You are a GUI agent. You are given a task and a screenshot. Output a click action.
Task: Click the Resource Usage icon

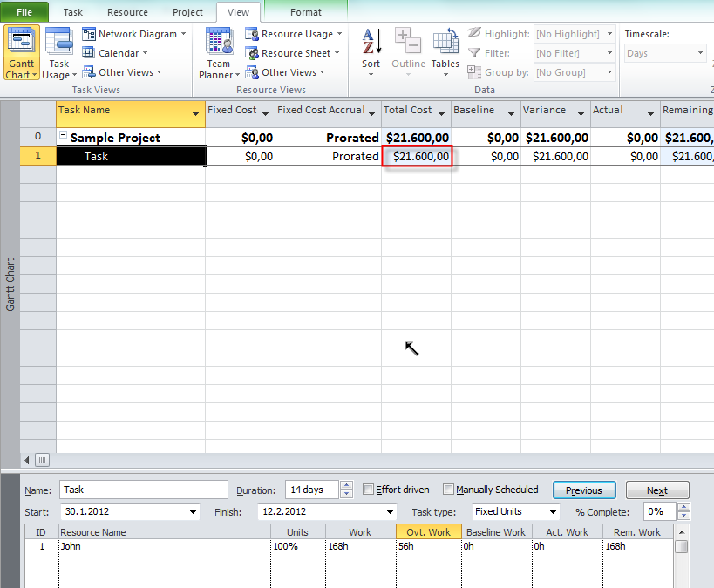pos(252,34)
